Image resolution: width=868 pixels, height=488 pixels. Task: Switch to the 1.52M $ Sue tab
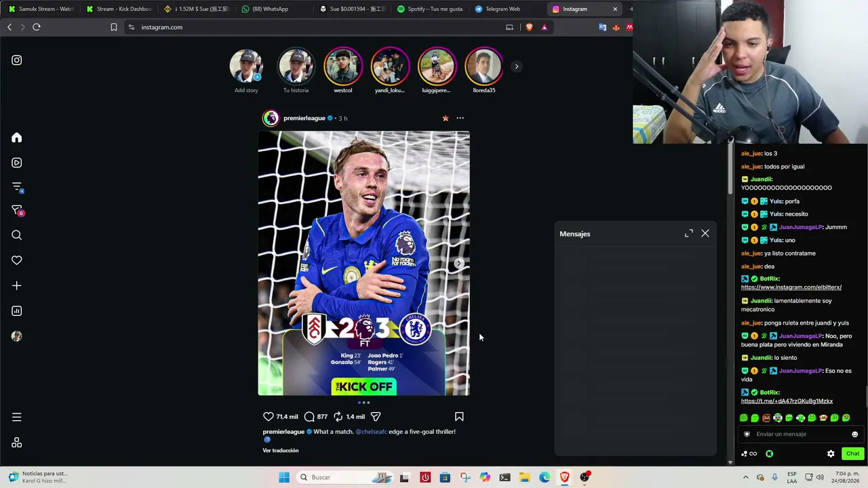pyautogui.click(x=197, y=9)
